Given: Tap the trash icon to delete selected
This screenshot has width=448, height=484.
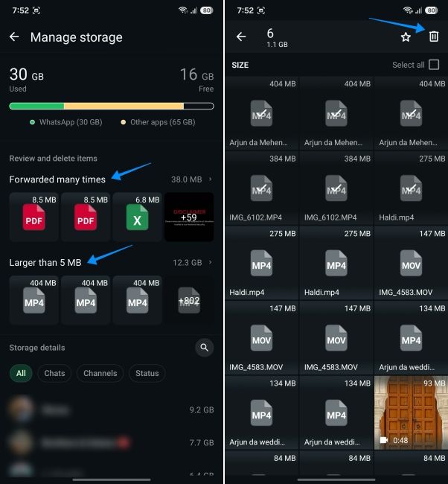Looking at the screenshot, I should [434, 36].
